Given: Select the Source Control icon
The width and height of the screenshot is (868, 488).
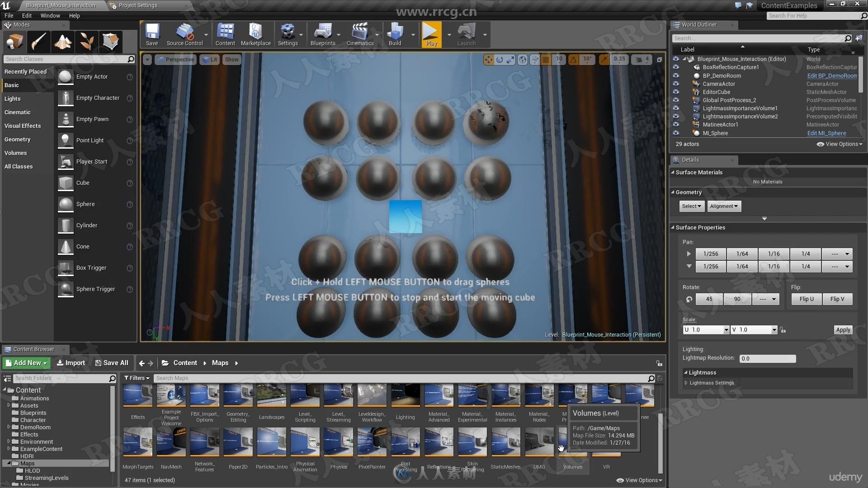Looking at the screenshot, I should (185, 34).
